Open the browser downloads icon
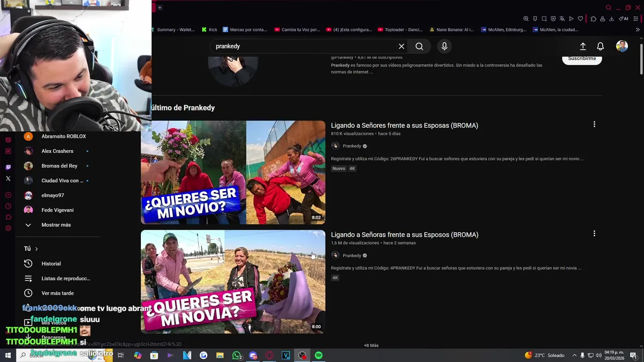The width and height of the screenshot is (644, 362). pyautogui.click(x=611, y=19)
